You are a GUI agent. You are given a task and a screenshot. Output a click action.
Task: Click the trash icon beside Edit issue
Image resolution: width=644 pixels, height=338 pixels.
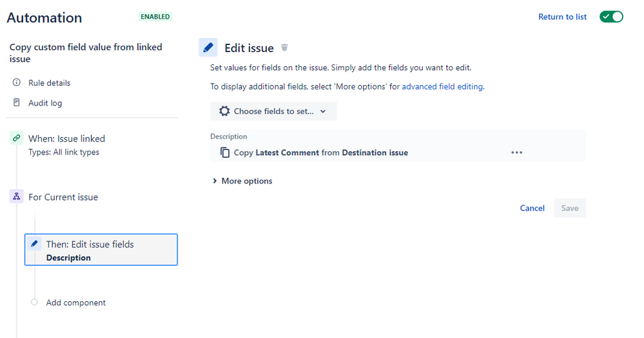285,48
